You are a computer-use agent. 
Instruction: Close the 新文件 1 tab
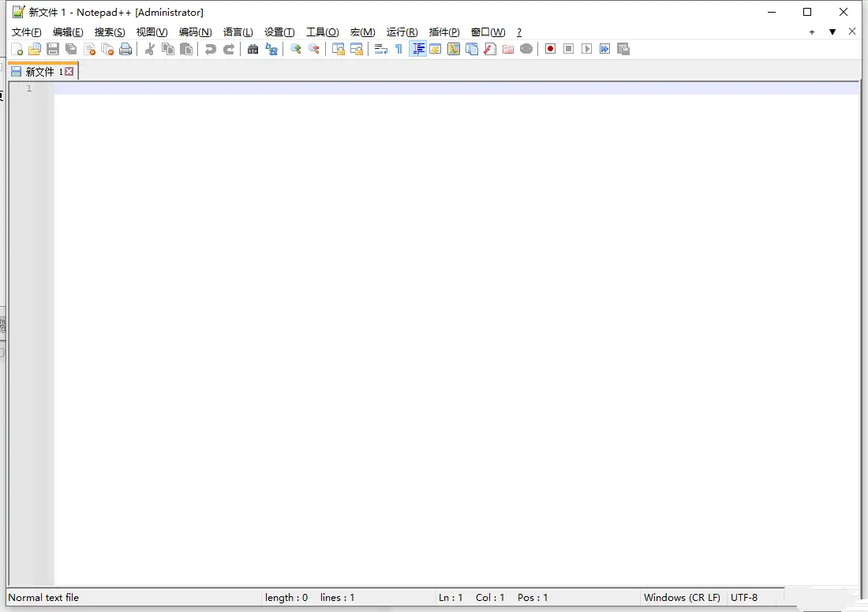[69, 72]
